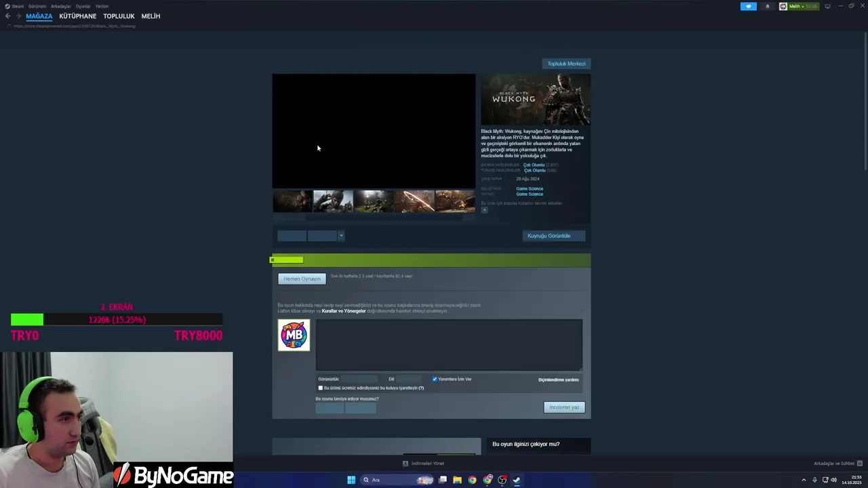Go back with the Steam back arrow
This screenshot has height=488, width=868.
(7, 16)
